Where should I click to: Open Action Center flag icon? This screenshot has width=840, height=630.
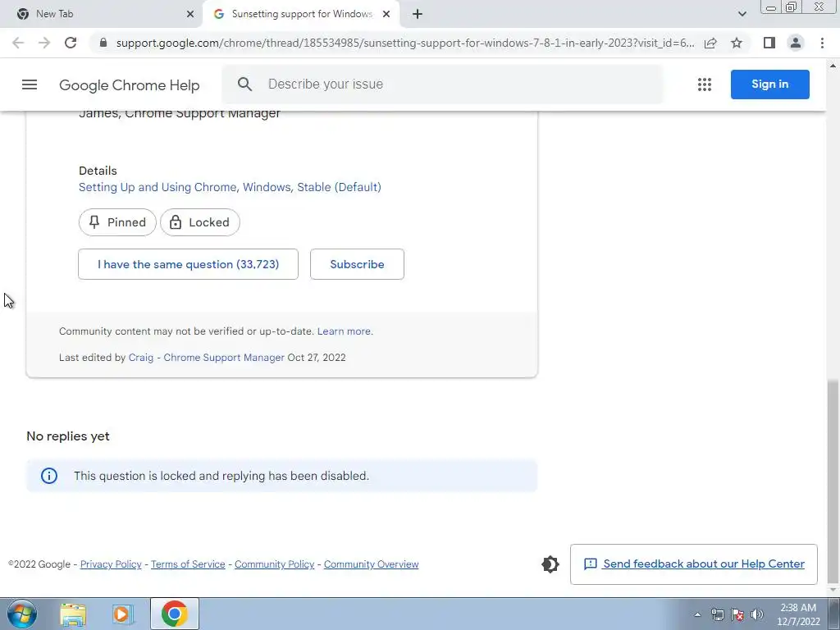point(737,615)
